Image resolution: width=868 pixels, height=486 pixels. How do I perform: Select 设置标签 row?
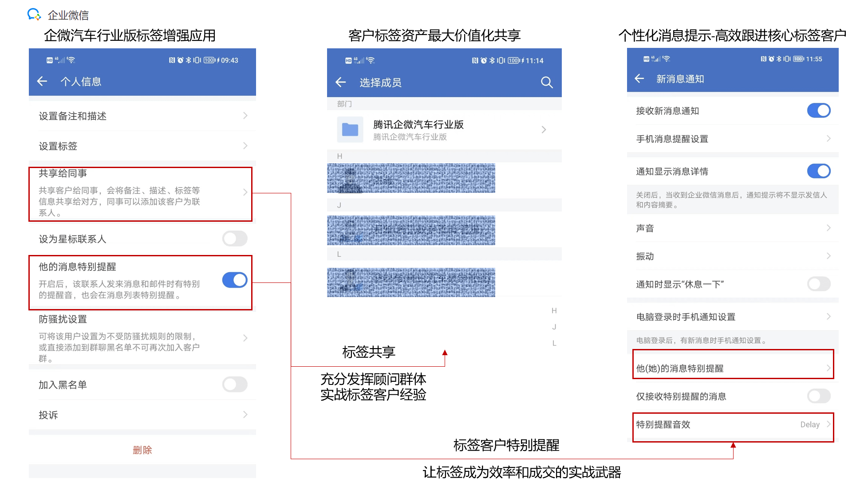142,145
